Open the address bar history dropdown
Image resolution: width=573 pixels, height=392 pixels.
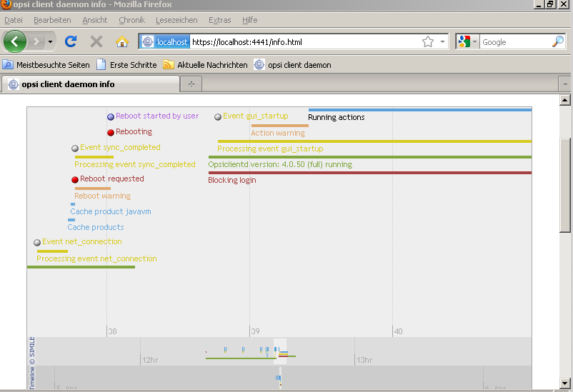pyautogui.click(x=442, y=42)
